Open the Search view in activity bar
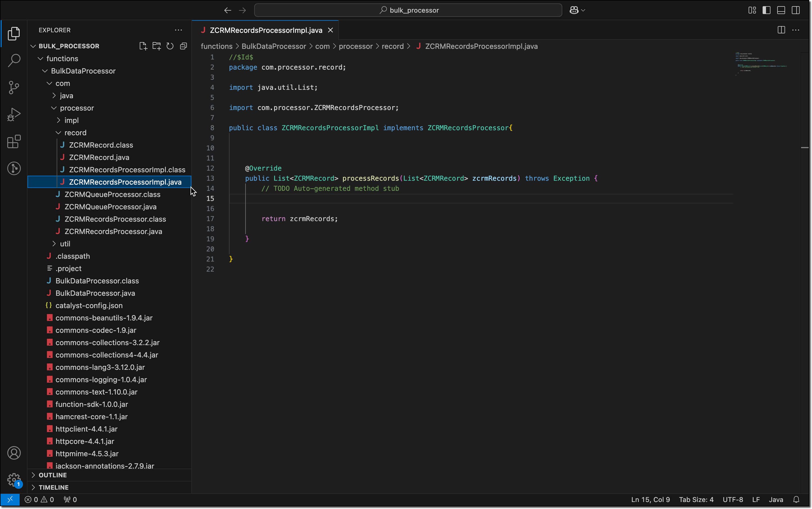This screenshot has width=812, height=509. click(14, 61)
